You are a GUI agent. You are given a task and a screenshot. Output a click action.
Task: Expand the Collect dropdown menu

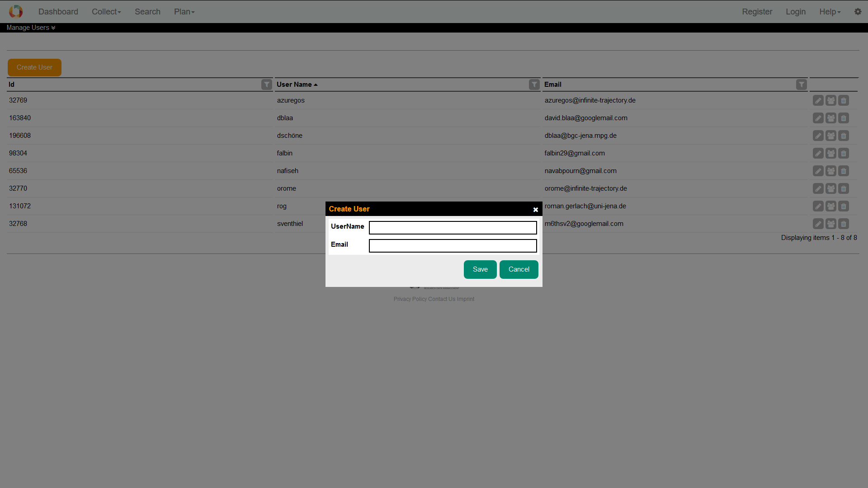(106, 12)
